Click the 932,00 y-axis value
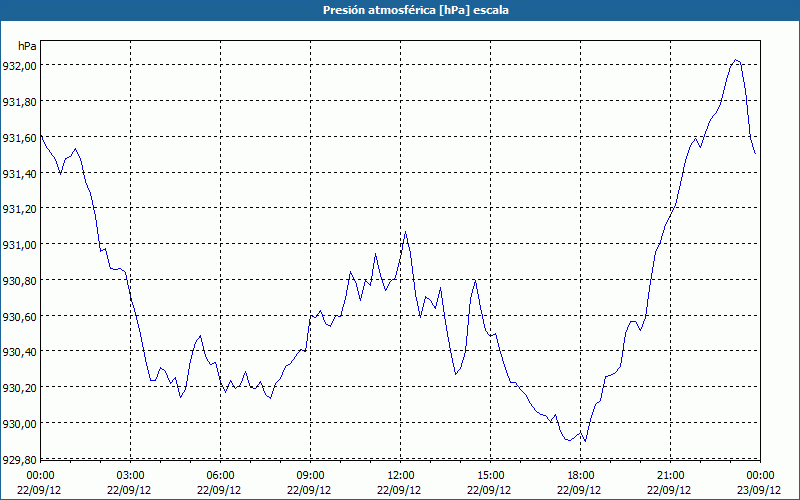Image resolution: width=800 pixels, height=500 pixels. pyautogui.click(x=19, y=65)
